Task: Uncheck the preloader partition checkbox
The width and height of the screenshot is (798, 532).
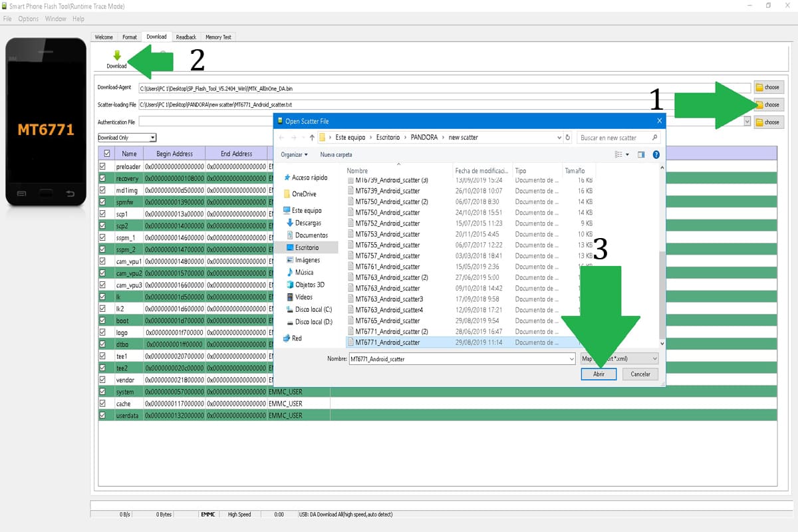Action: 103,166
